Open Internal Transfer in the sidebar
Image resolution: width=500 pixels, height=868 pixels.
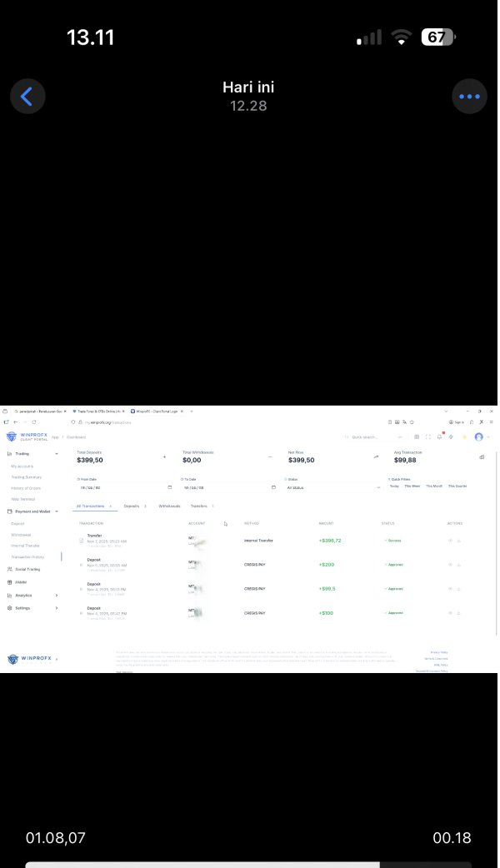point(26,546)
